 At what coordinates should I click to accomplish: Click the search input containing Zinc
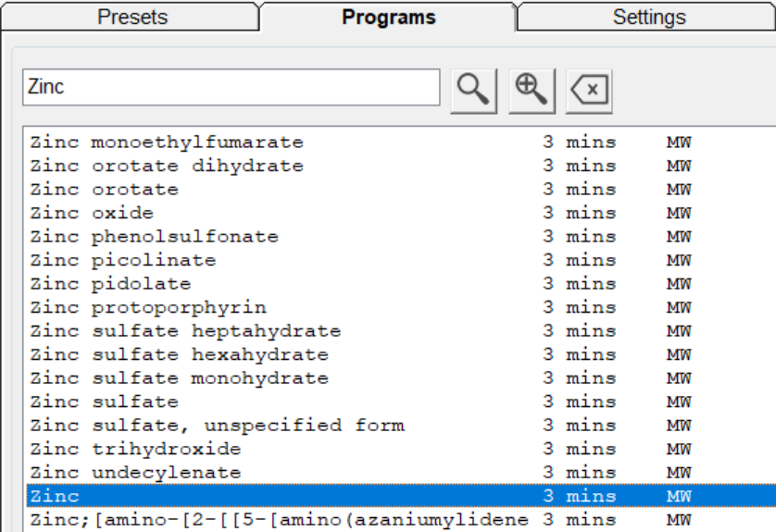[x=231, y=88]
